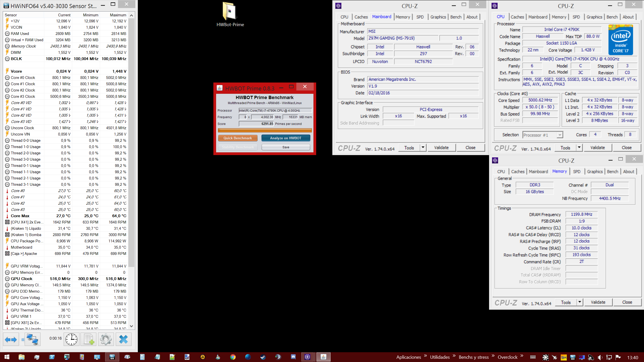Switch to Caches tab in Mainboard CPU-Z window

361,17
